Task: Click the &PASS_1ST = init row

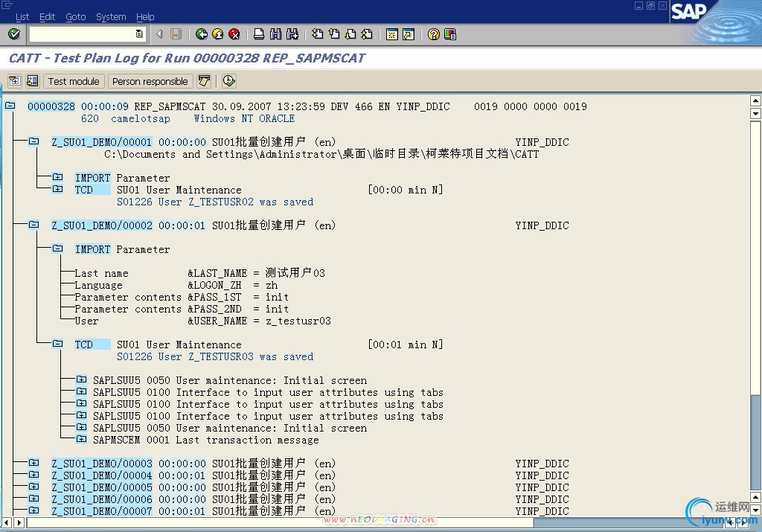Action: (182, 298)
